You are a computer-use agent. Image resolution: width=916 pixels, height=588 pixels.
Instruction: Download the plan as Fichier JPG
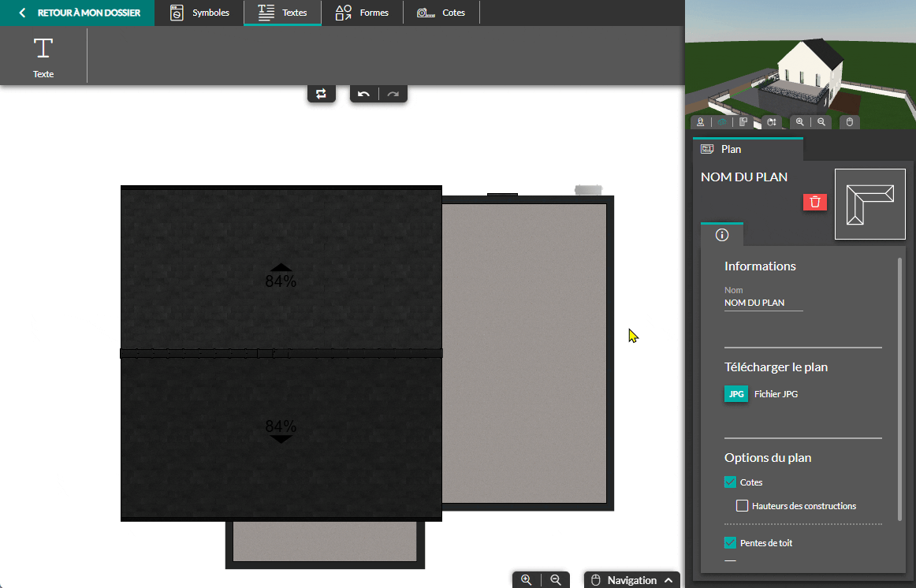pyautogui.click(x=736, y=394)
